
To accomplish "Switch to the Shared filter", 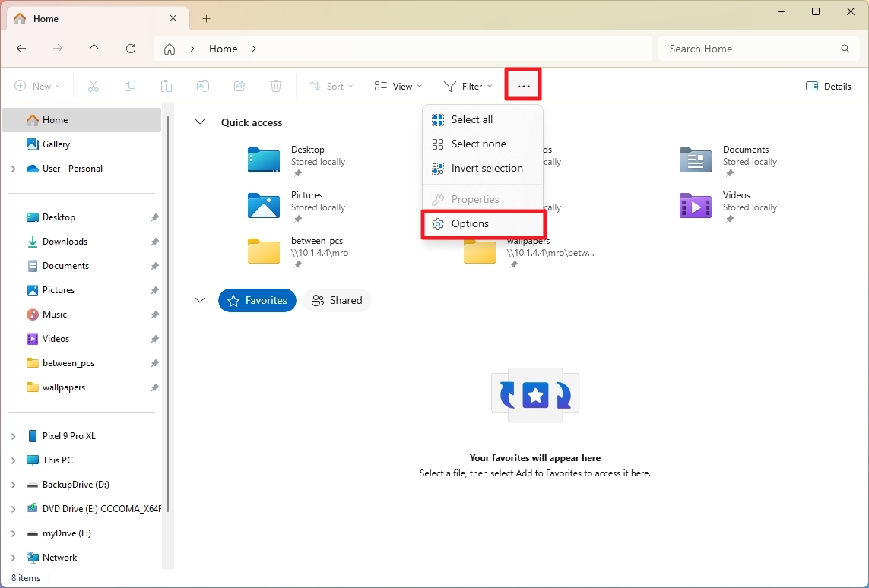I will tap(337, 300).
